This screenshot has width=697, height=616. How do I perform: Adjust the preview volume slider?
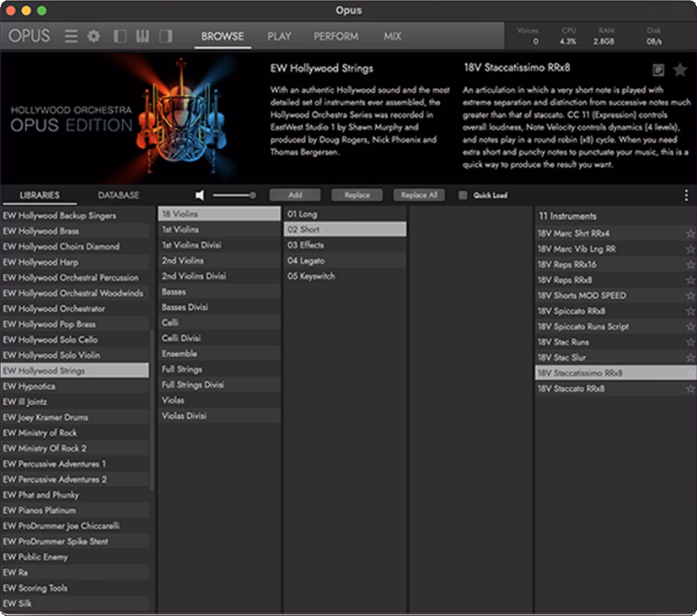point(234,195)
